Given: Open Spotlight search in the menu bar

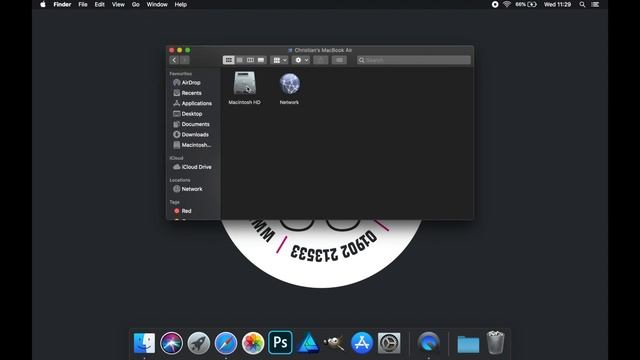Looking at the screenshot, I should click(x=582, y=4).
